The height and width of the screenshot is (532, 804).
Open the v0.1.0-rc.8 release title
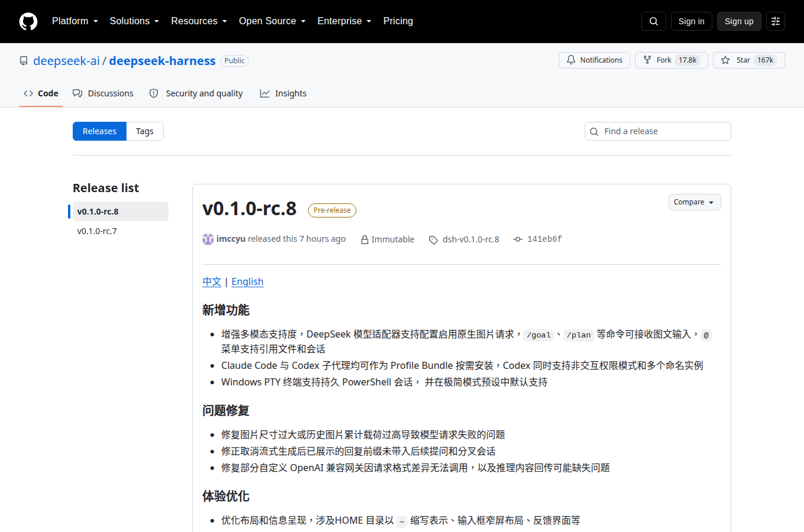[249, 208]
